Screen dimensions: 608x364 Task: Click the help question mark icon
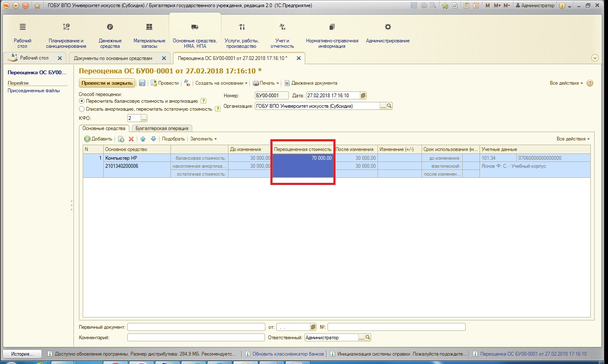pos(590,83)
